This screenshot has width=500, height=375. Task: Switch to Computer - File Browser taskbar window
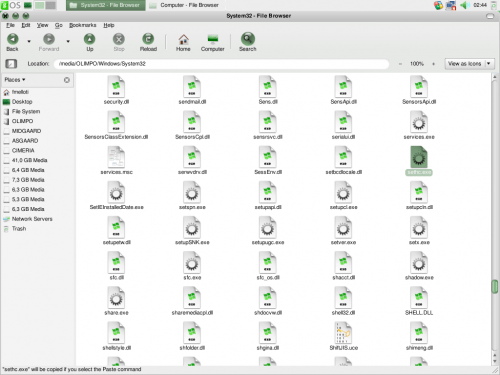(x=184, y=5)
